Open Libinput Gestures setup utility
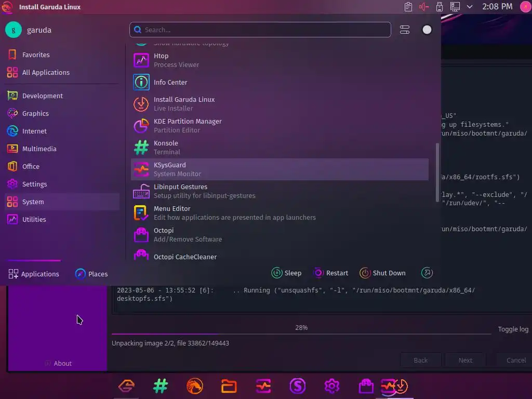The width and height of the screenshot is (532, 399). 280,191
